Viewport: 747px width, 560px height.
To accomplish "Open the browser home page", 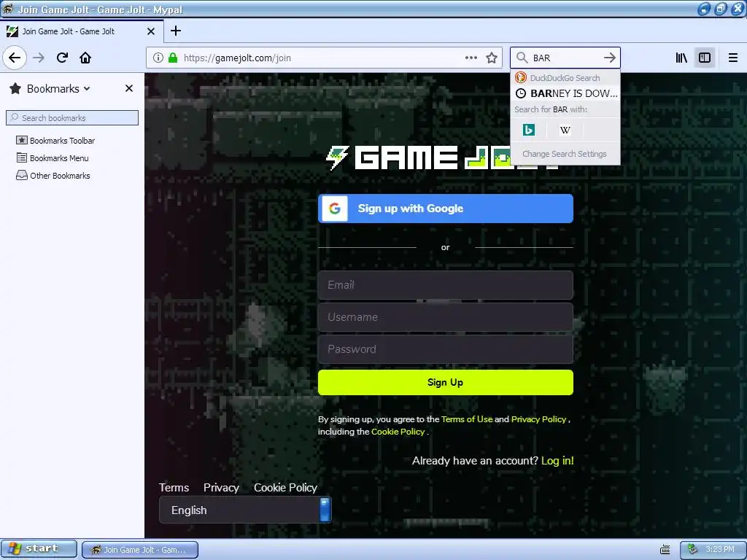I will [x=85, y=58].
